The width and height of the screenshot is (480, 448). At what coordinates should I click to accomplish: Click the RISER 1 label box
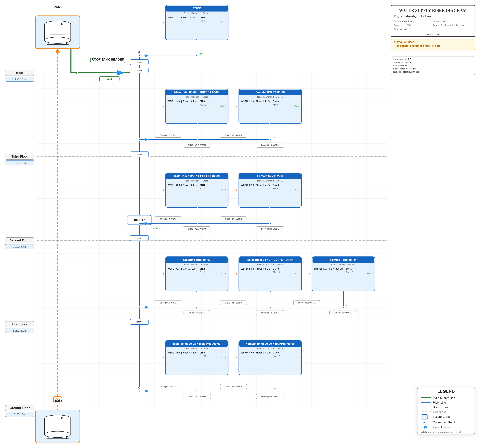click(x=139, y=220)
